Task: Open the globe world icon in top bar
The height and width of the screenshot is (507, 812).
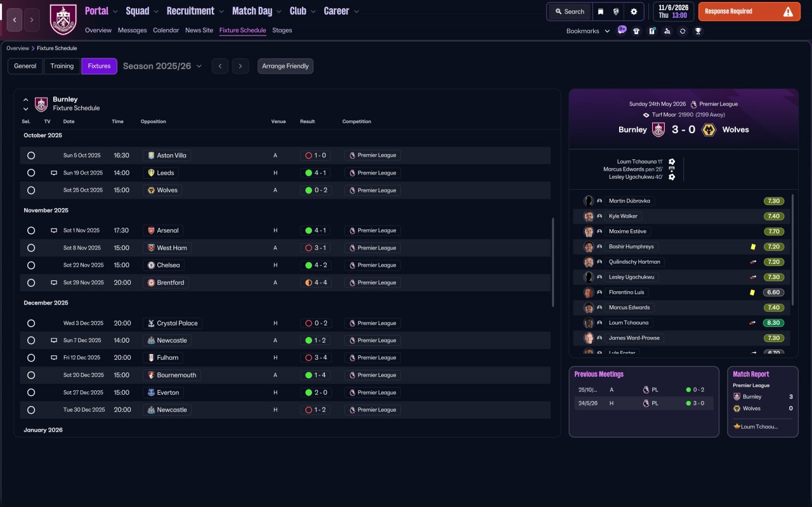Action: (616, 11)
